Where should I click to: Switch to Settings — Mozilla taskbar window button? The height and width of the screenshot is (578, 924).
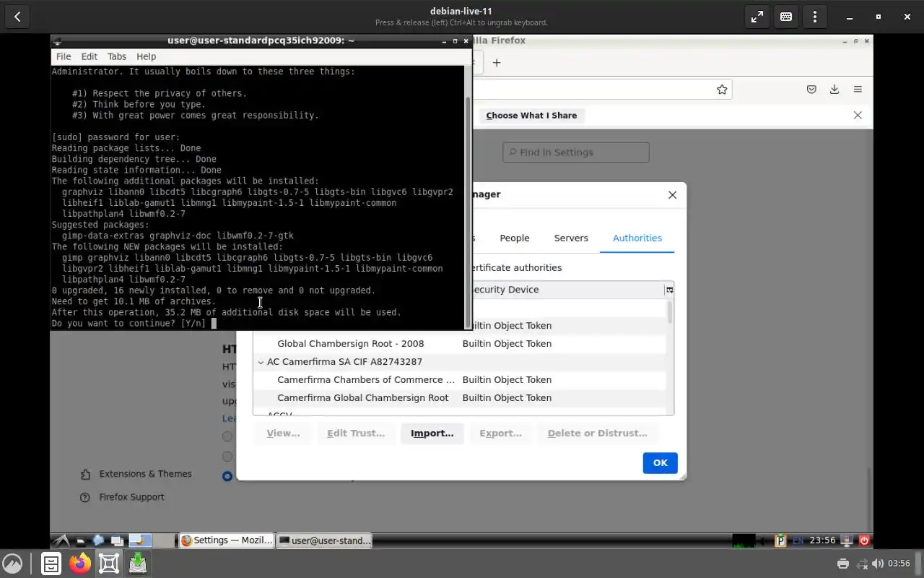click(x=227, y=540)
